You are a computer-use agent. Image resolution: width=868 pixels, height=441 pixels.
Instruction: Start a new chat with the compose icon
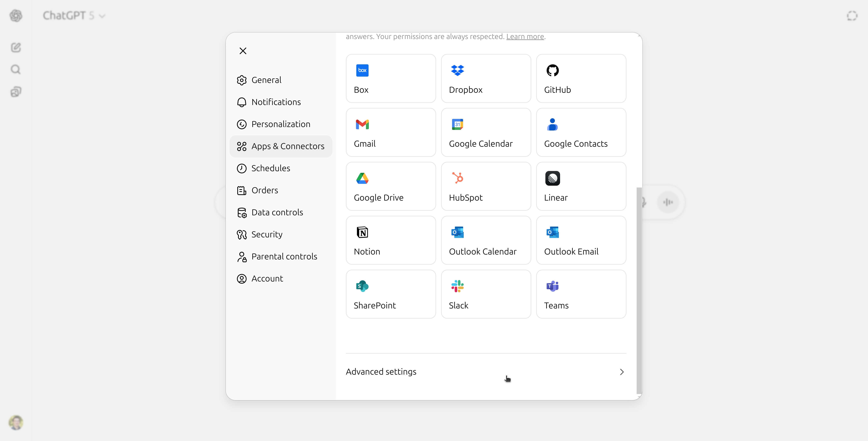(16, 47)
